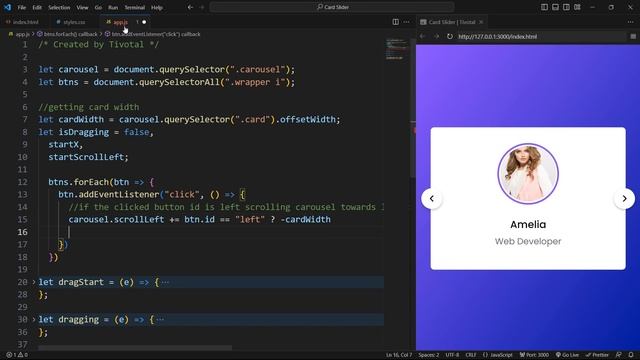Click Amelia's profile photo
Viewport: 640px width, 360px height.
[528, 173]
